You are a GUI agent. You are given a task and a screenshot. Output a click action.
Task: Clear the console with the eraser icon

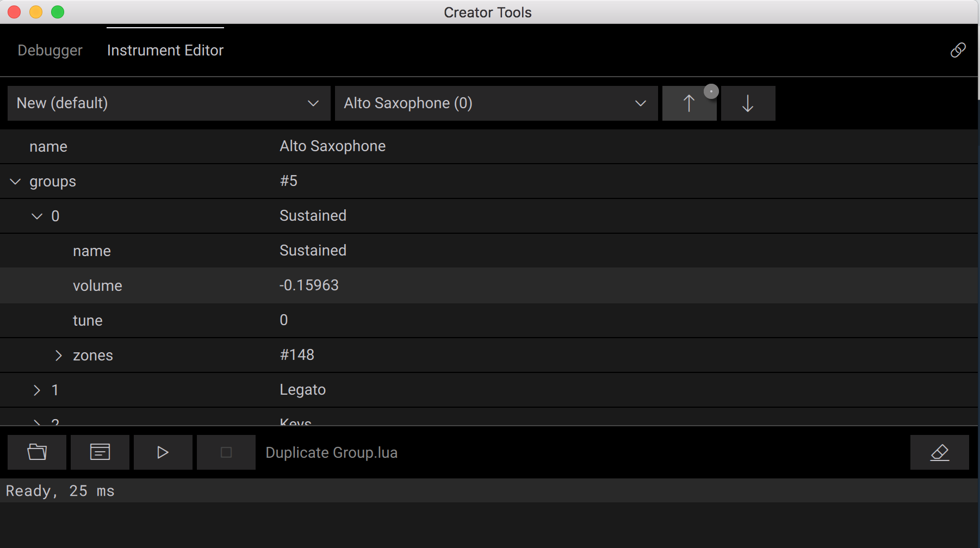click(x=939, y=452)
